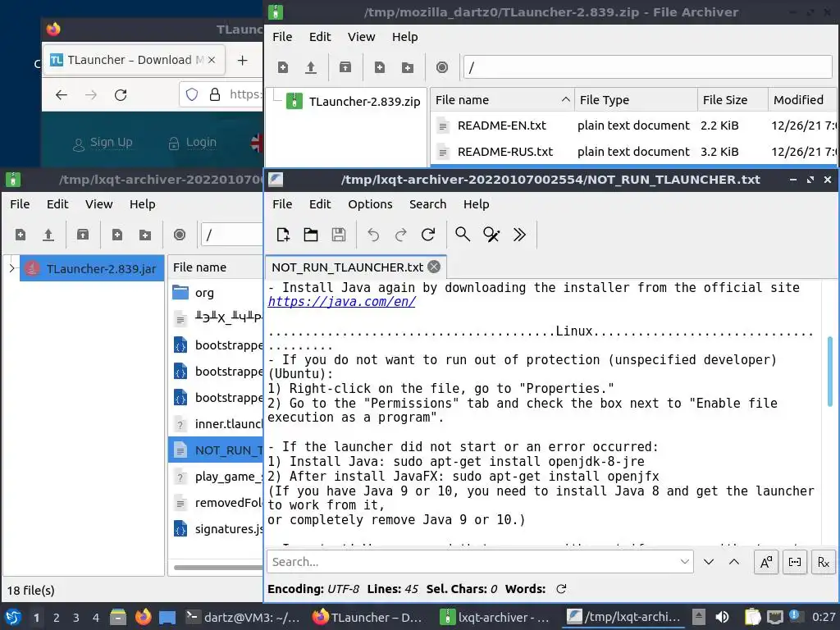Image resolution: width=840 pixels, height=630 pixels.
Task: Close the NOT_RUN_TLAUNCHER.txt tab
Action: coord(435,267)
